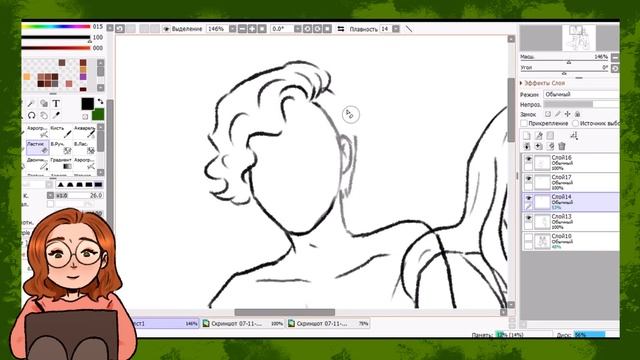The width and height of the screenshot is (640, 360).
Task: Click the black foreground color box
Action: (x=87, y=104)
